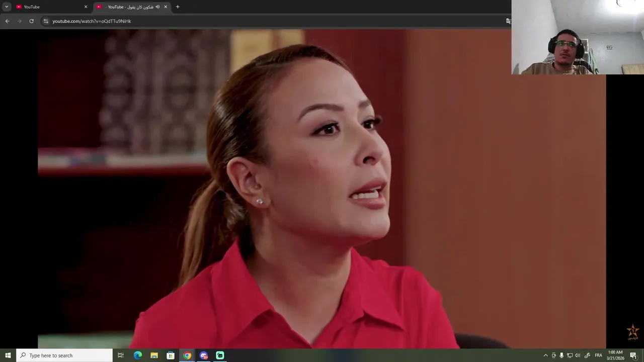Open the notifications action center

(x=633, y=355)
